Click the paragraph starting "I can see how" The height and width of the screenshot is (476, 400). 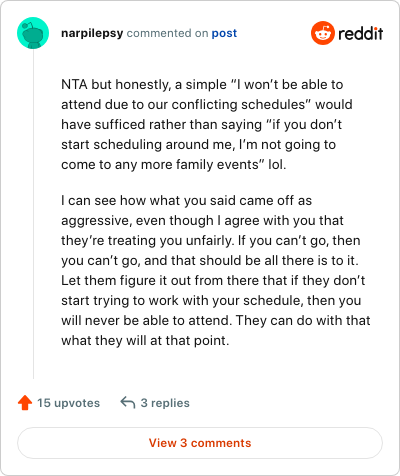216,270
